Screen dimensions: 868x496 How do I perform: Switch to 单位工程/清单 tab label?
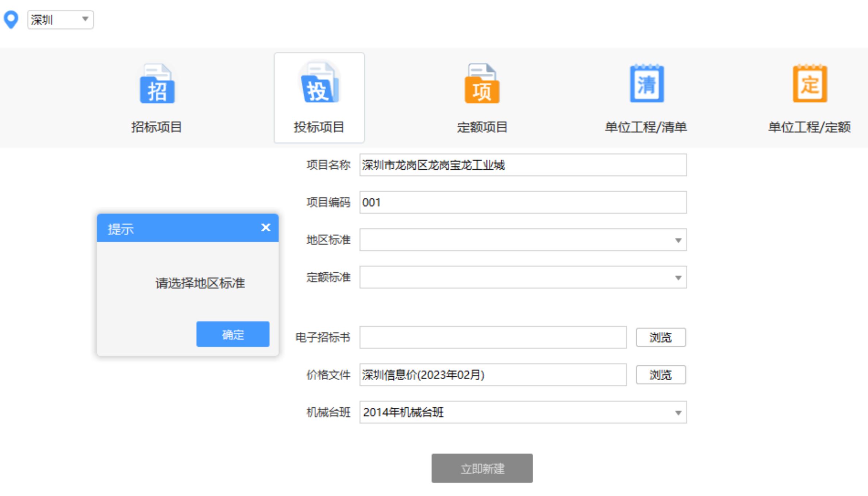coord(646,127)
